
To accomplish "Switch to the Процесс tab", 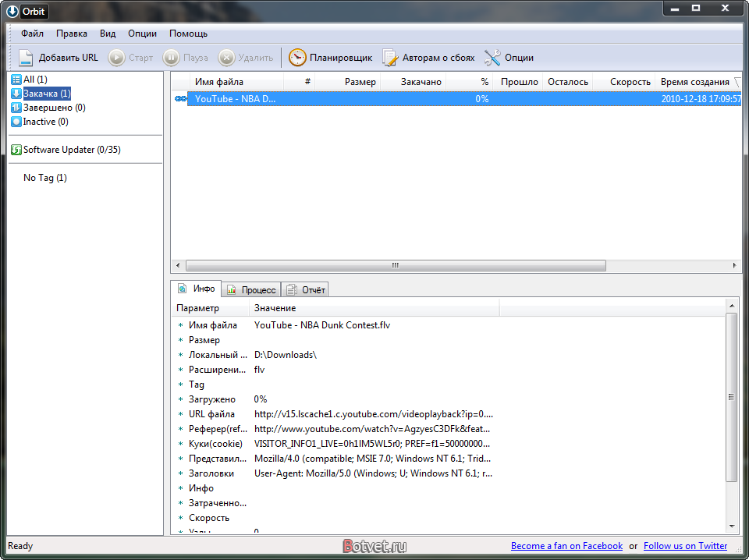I will pyautogui.click(x=251, y=290).
